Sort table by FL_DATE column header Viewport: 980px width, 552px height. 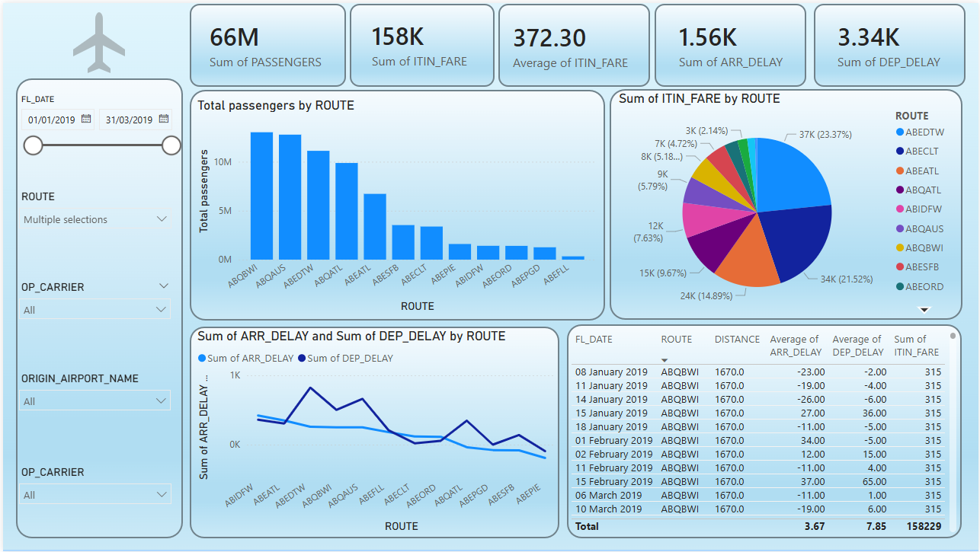click(x=594, y=340)
